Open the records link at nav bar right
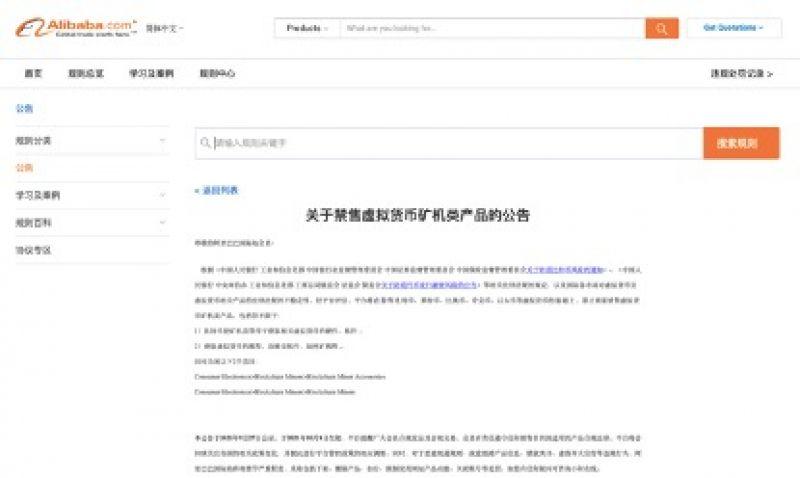Image resolution: width=800 pixels, height=478 pixels. click(x=742, y=73)
